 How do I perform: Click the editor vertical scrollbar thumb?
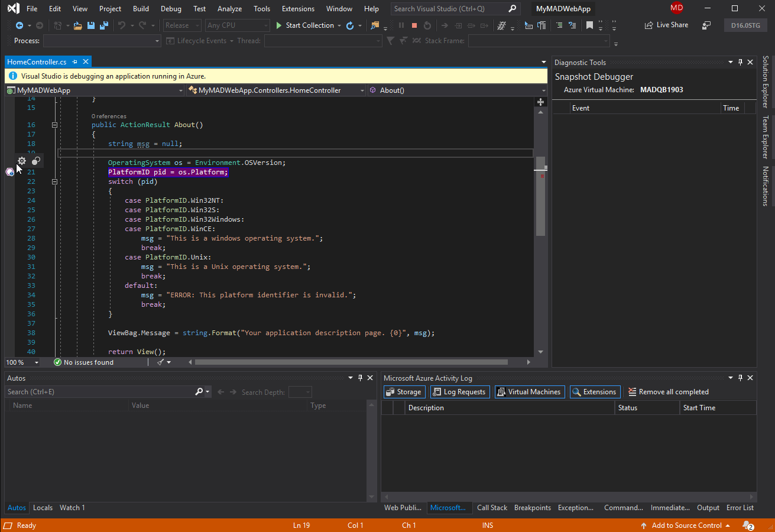pos(540,196)
